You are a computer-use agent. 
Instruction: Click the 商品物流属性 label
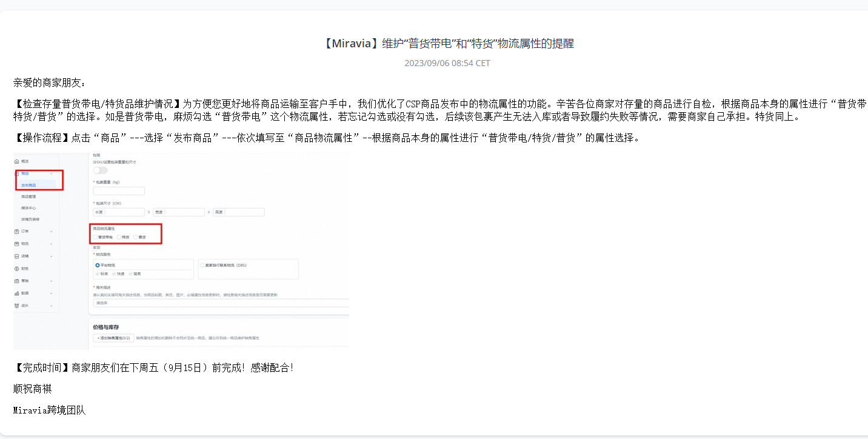[x=103, y=229]
